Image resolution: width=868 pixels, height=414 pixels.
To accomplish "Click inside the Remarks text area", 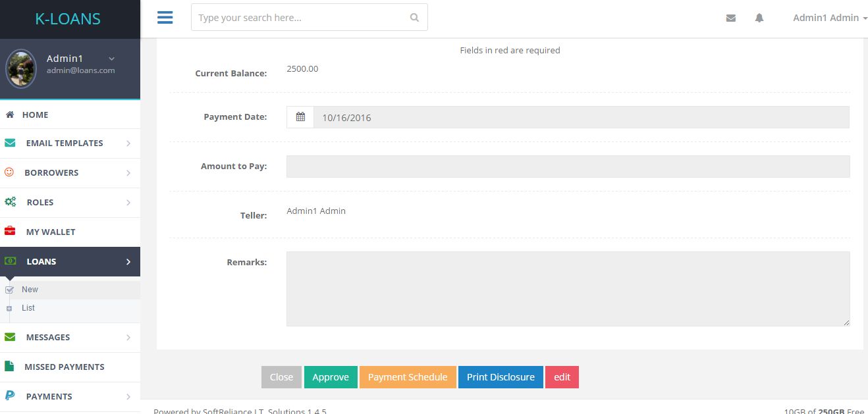I will [x=568, y=288].
